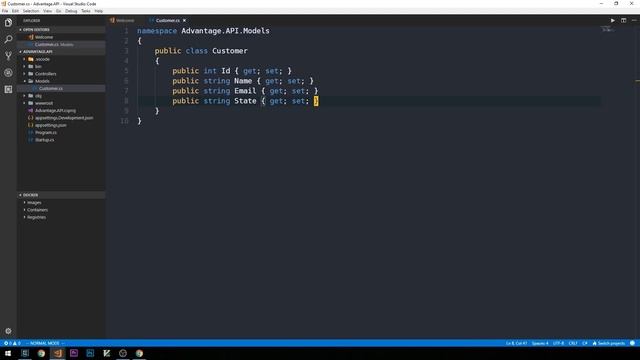Open the Search view in activity bar
This screenshot has height=360, width=640.
(8, 39)
